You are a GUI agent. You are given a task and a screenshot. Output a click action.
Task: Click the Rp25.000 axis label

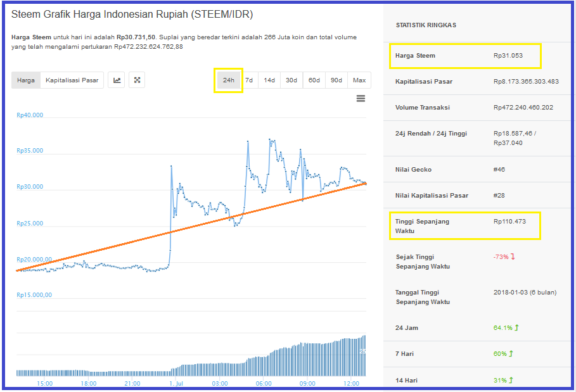point(30,224)
